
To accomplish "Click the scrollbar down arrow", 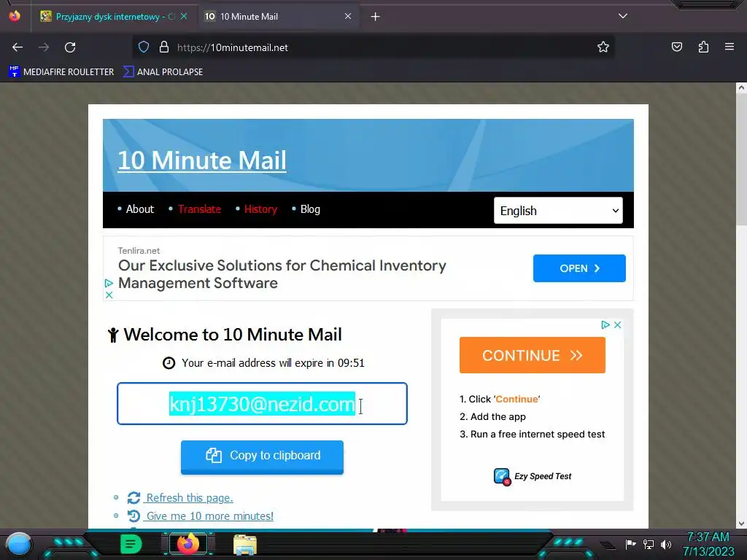I will pyautogui.click(x=741, y=524).
